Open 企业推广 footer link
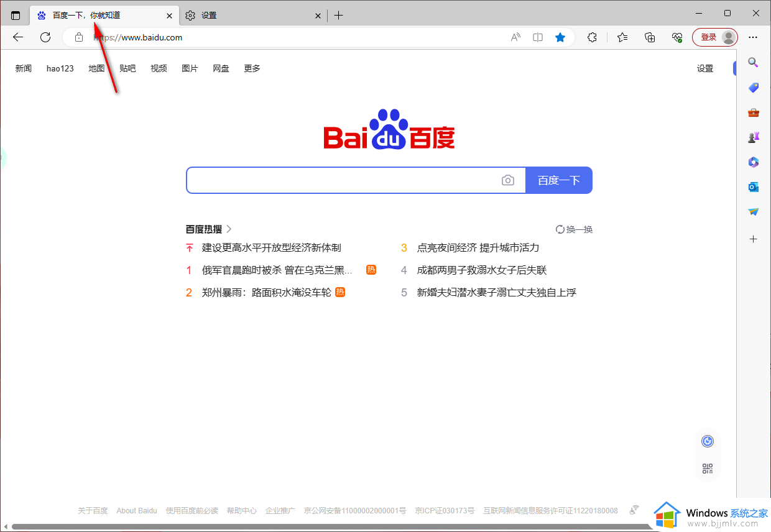This screenshot has height=532, width=771. coord(280,510)
